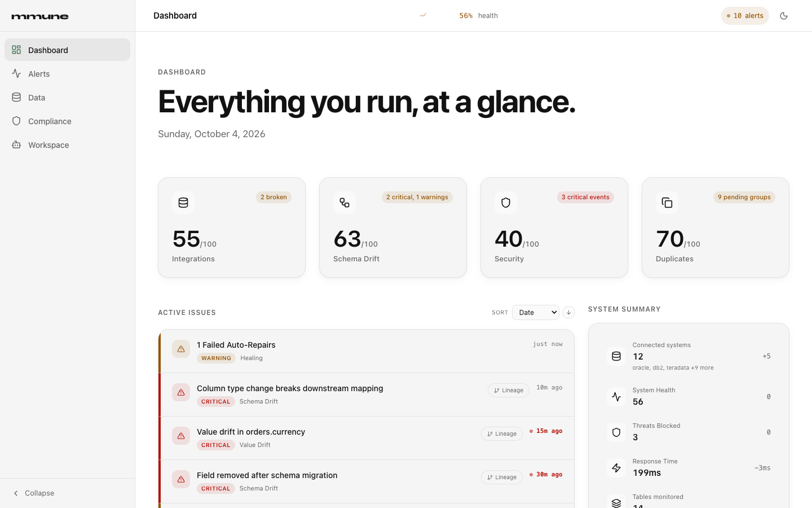Click warning icon for Failed Auto-Repairs
Screen dimensions: 812x508
pyautogui.click(x=181, y=349)
